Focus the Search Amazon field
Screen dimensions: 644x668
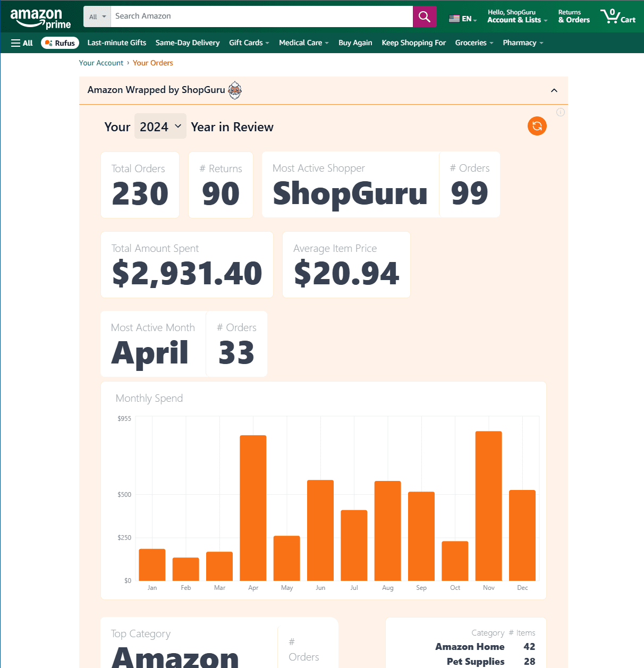(262, 16)
